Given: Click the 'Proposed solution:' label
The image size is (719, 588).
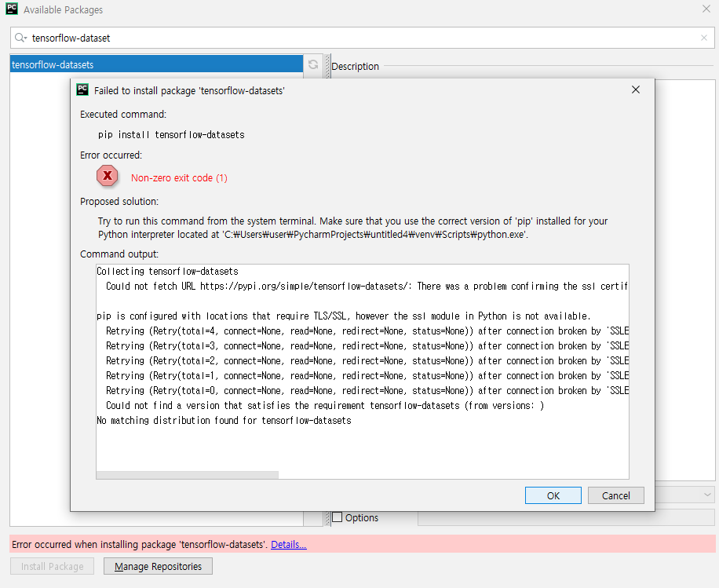Looking at the screenshot, I should coord(119,201).
